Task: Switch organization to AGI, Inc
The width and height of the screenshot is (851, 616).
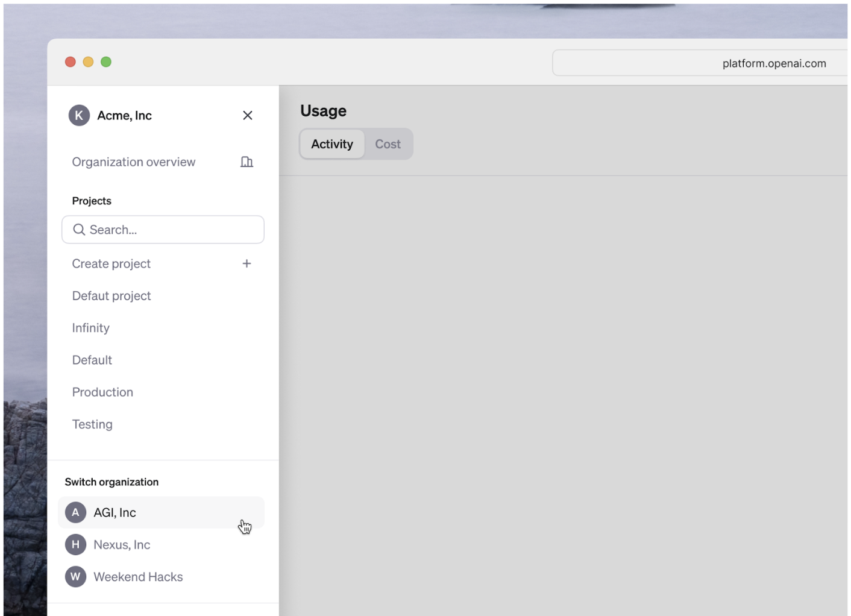Action: click(x=161, y=512)
